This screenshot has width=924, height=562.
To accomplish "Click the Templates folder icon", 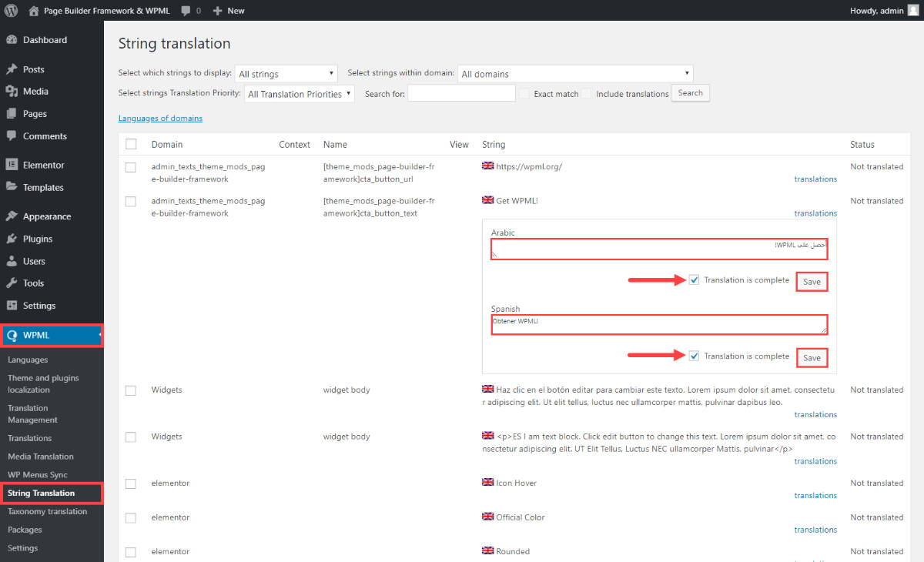I will (x=12, y=187).
